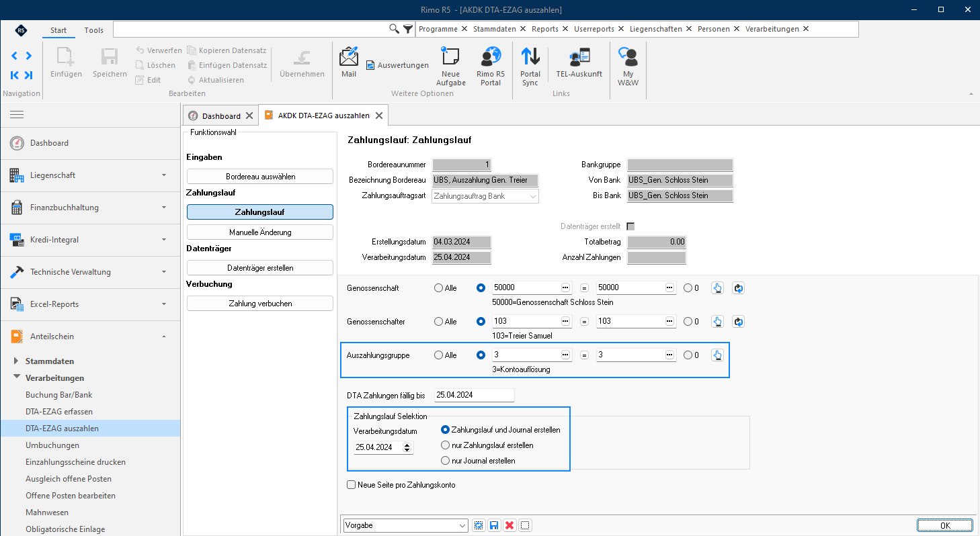
Task: Click the Auswertungen ribbon button
Action: pyautogui.click(x=397, y=65)
